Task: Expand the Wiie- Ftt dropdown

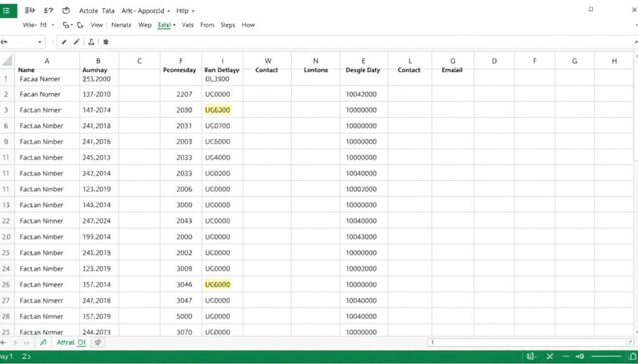Action: [x=53, y=25]
